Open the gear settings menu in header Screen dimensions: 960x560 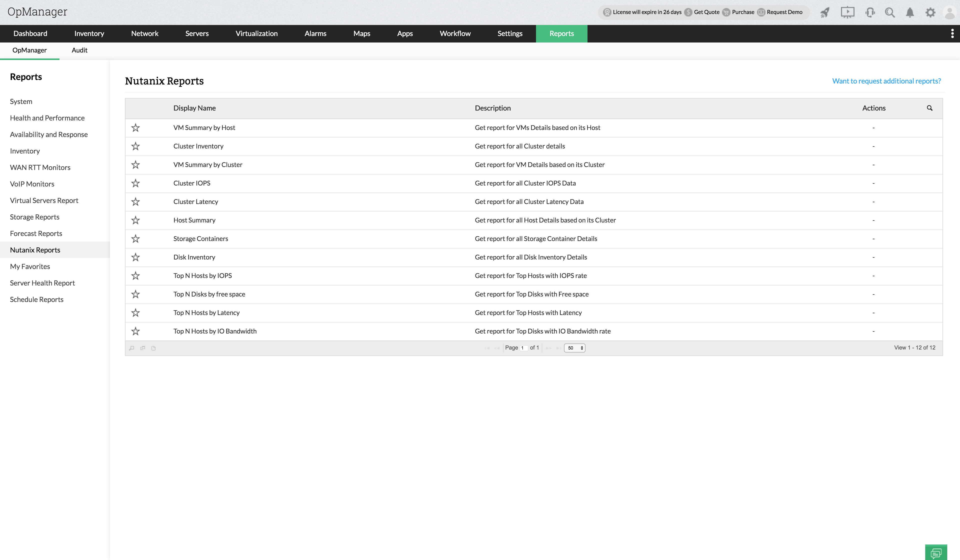click(930, 12)
